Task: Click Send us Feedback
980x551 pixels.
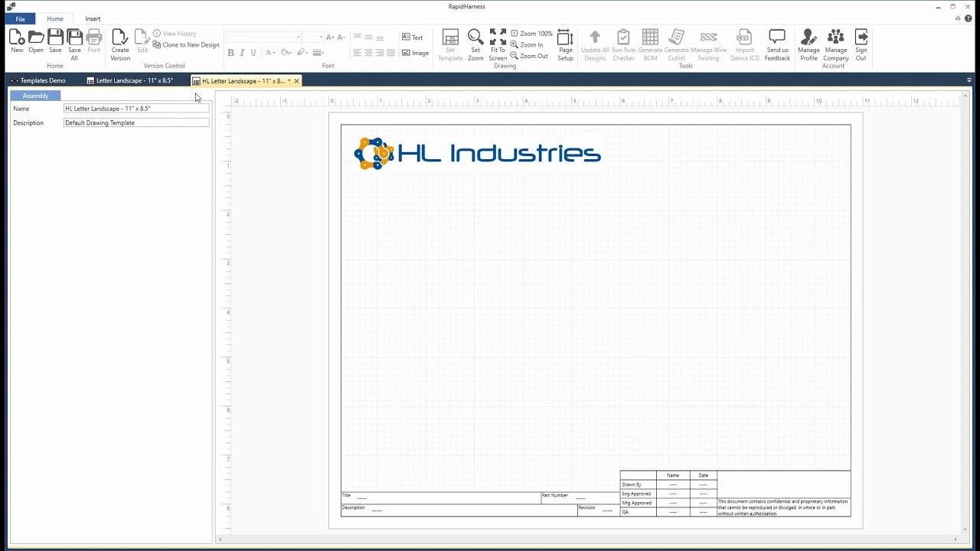Action: pos(777,44)
